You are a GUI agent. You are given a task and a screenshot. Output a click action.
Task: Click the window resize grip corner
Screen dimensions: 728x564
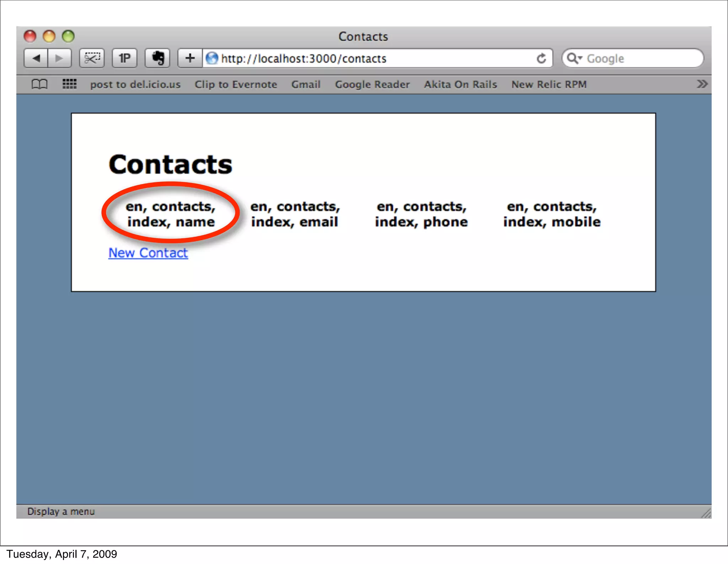706,513
